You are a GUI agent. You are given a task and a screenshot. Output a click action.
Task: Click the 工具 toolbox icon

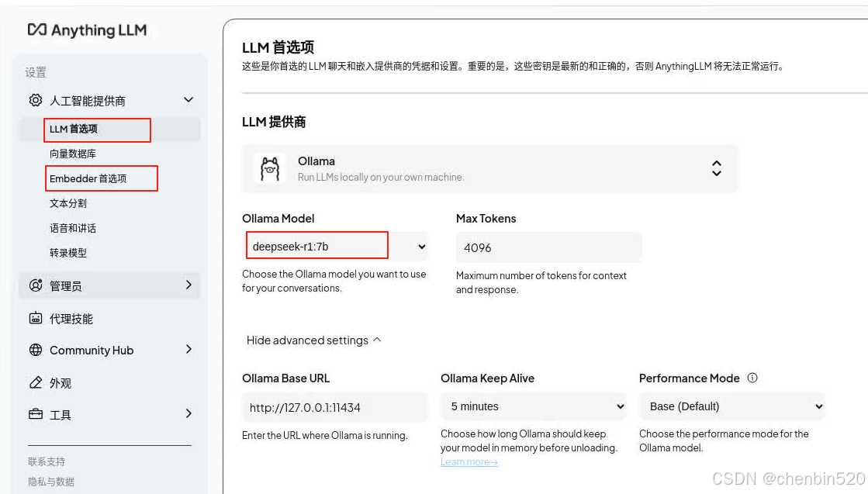pos(36,414)
